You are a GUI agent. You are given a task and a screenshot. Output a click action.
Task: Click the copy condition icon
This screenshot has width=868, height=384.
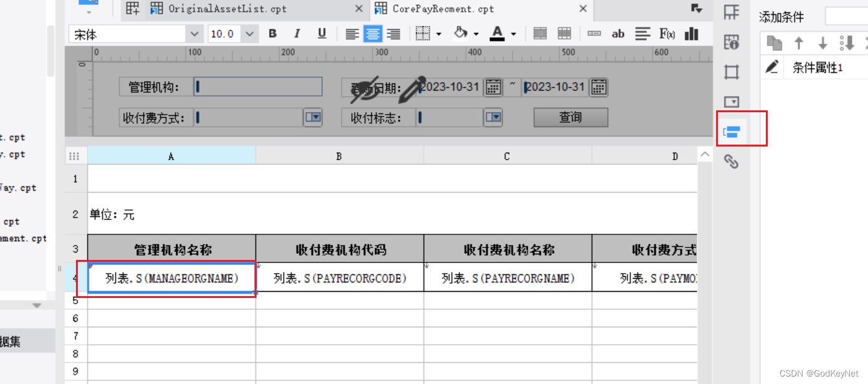click(774, 43)
